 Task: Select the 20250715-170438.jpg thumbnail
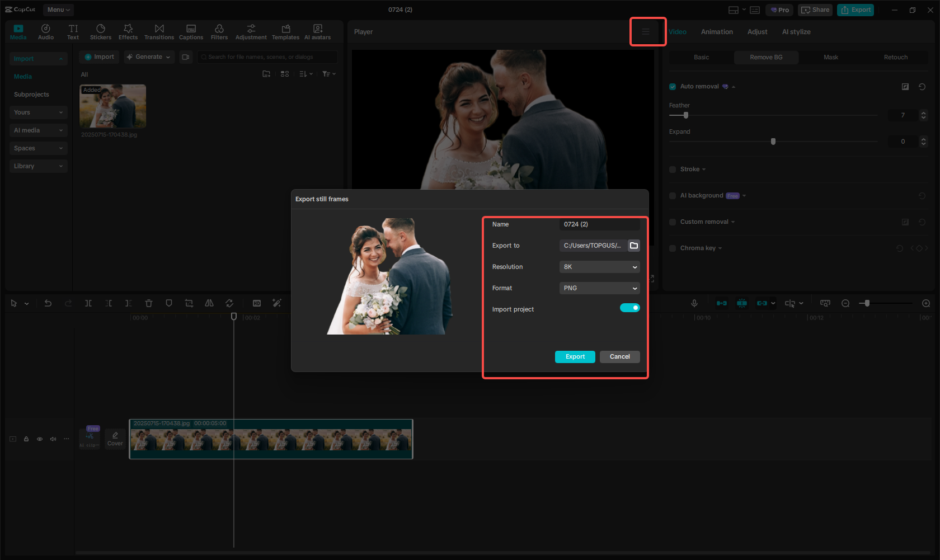[x=112, y=106]
